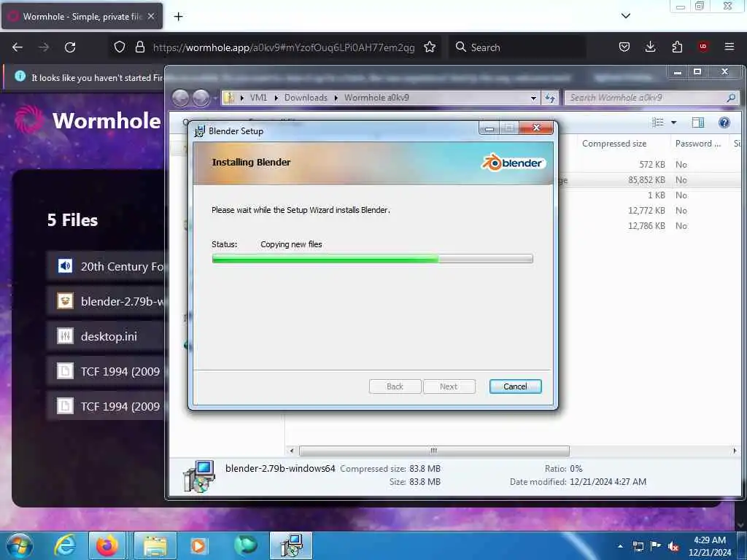Open uBlock Origin extension icon
This screenshot has height=560, width=747.
tap(703, 47)
